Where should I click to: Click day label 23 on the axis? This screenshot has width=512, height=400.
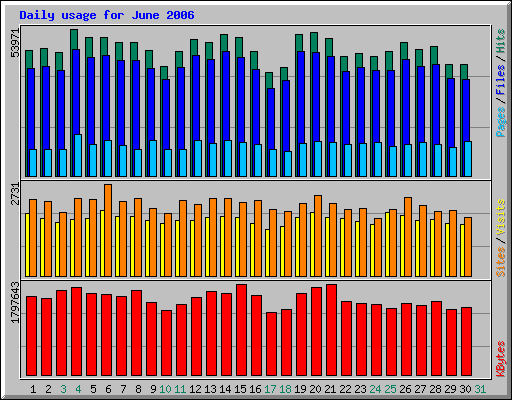click(x=360, y=389)
